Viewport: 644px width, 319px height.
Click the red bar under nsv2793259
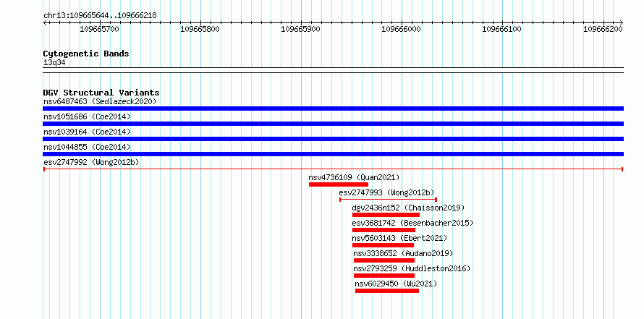[384, 276]
